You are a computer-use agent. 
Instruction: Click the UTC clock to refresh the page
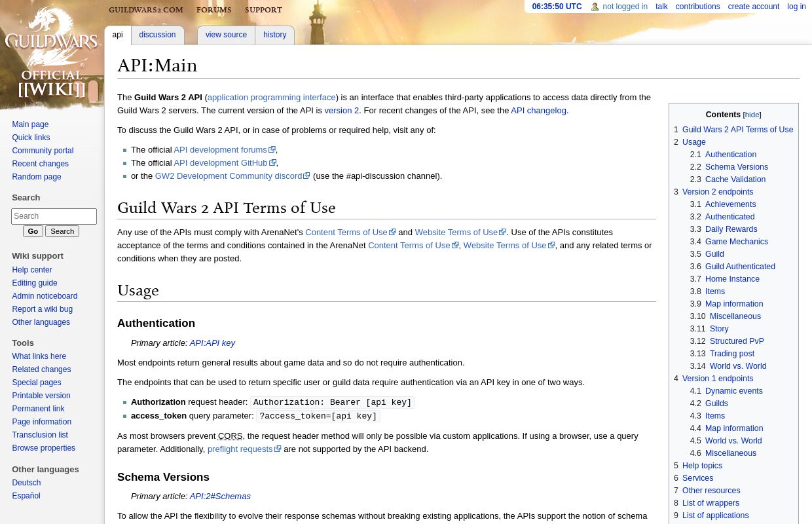[557, 7]
